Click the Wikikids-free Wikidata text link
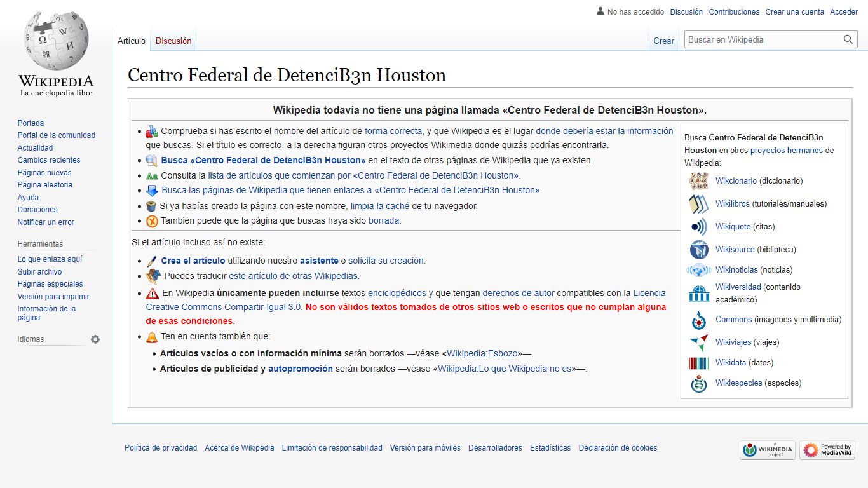The image size is (868, 488). pyautogui.click(x=731, y=363)
